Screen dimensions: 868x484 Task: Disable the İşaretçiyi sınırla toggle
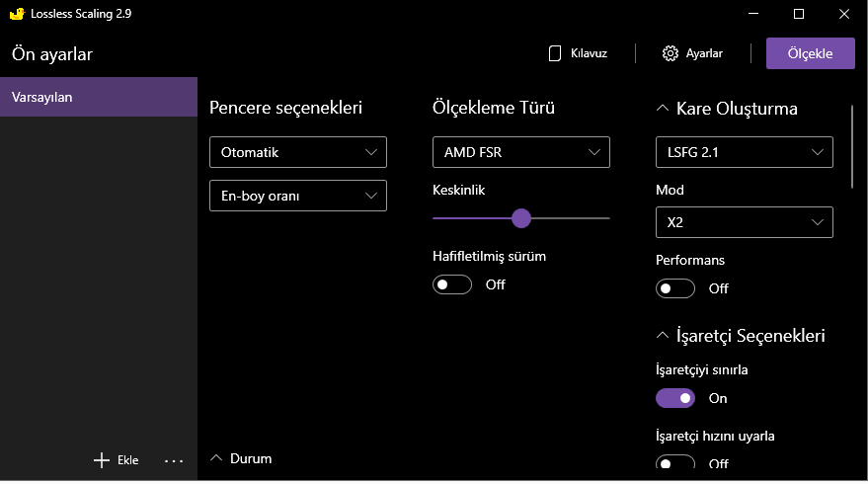(675, 398)
